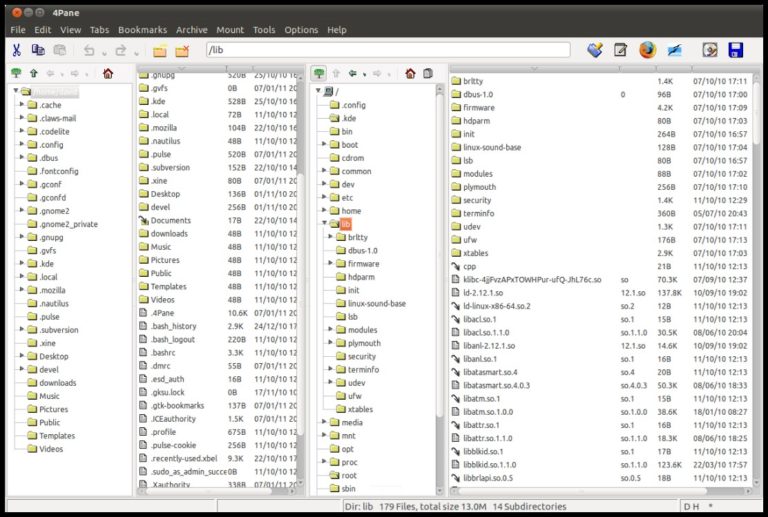The image size is (768, 517).
Task: Click red Home icon in the /lib pane
Action: (410, 73)
